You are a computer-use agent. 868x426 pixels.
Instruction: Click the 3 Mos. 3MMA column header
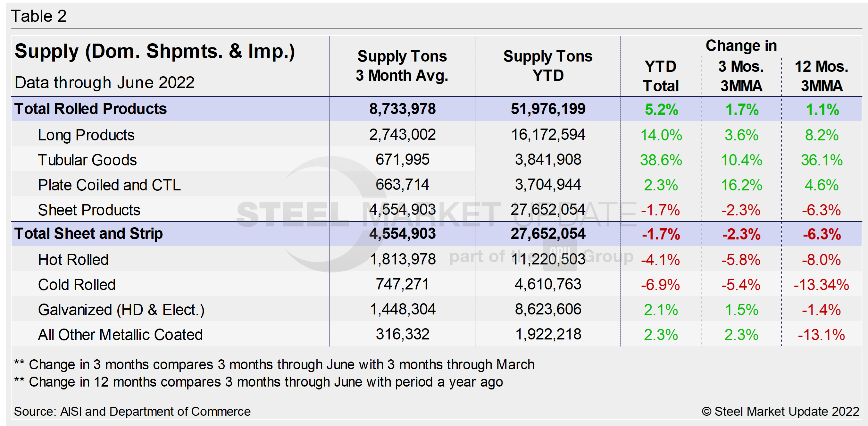pos(741,76)
